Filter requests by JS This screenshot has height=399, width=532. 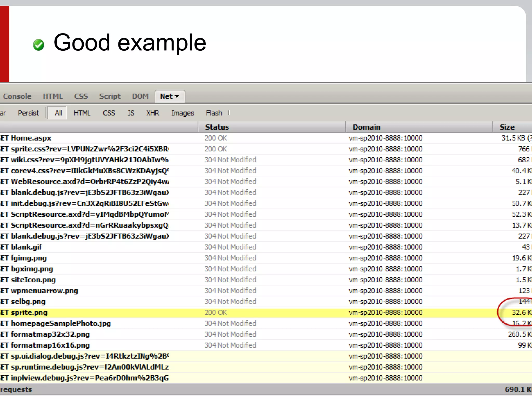131,113
